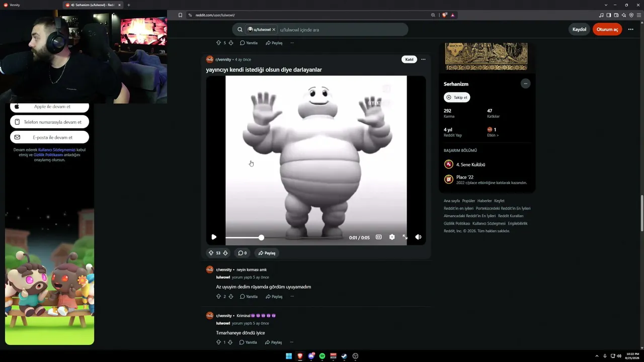Screen dimensions: 644x362
Task: Upvote the 'Tımarhaneye döndü iyice' comment
Action: [218, 342]
